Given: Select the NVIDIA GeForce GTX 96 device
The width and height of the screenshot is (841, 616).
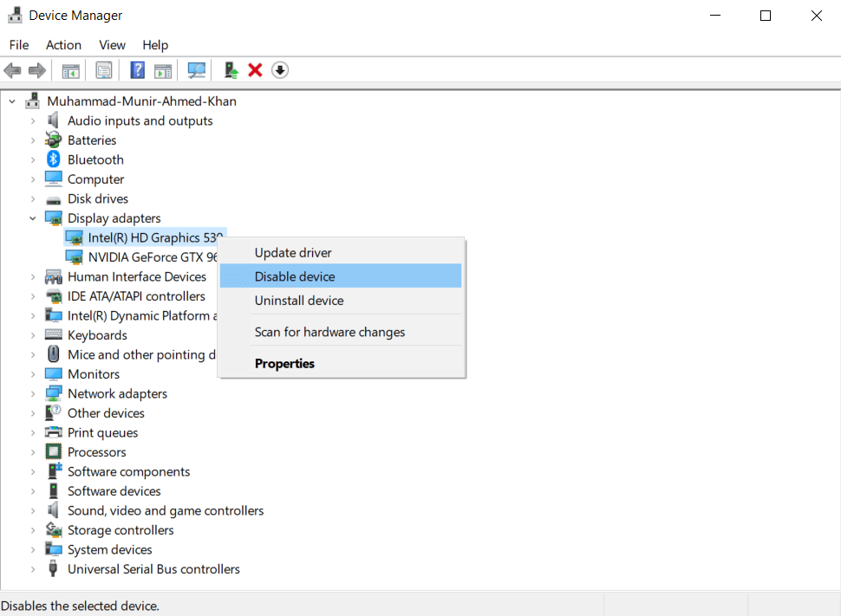Looking at the screenshot, I should coord(156,256).
